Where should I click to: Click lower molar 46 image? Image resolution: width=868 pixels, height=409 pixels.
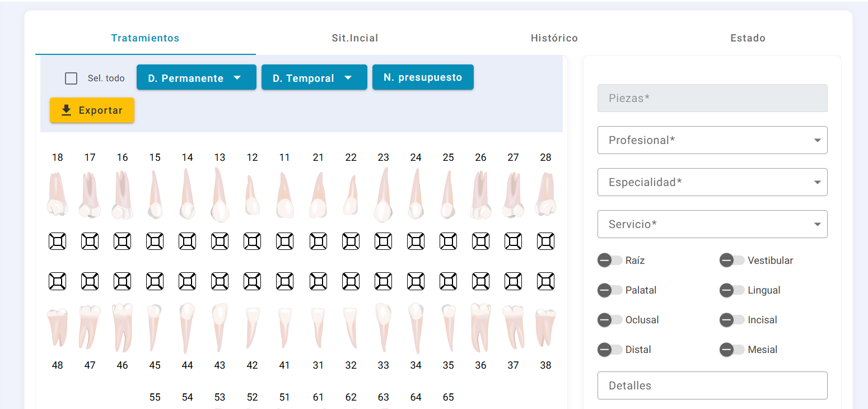[x=123, y=328]
